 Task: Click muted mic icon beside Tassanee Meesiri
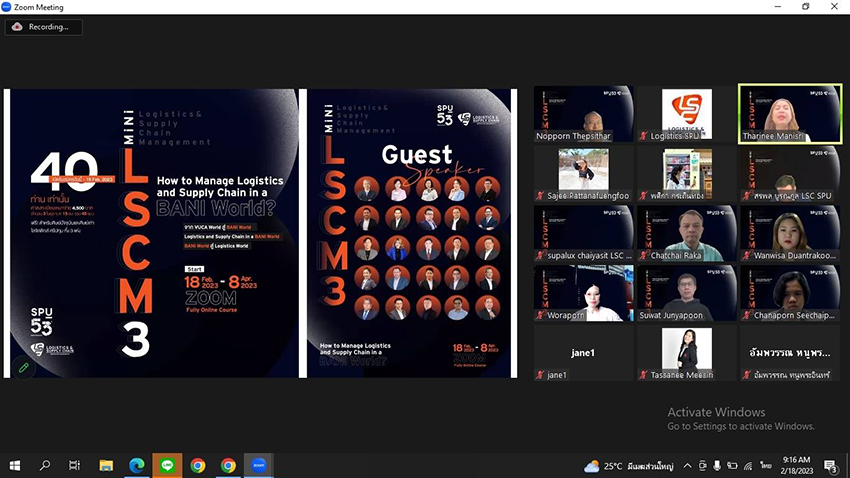643,374
